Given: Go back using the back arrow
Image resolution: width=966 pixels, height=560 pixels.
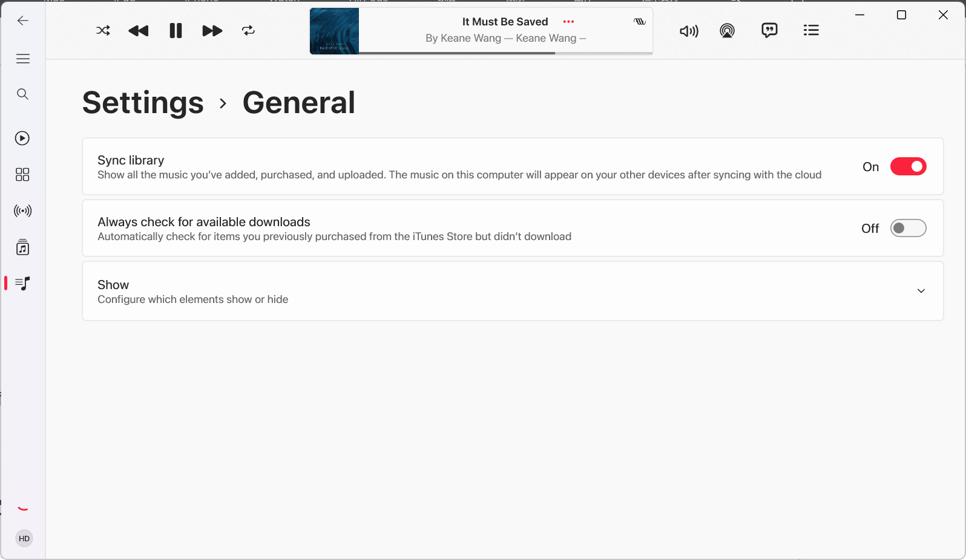Looking at the screenshot, I should (x=23, y=21).
